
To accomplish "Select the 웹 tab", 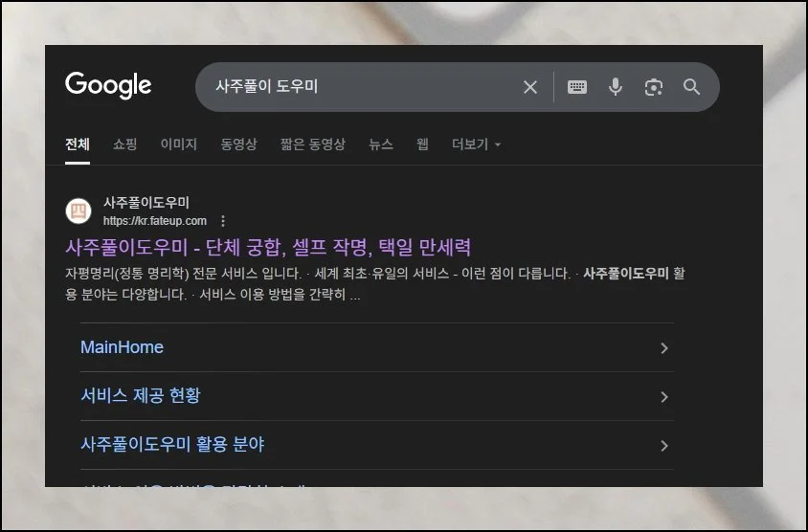I will pyautogui.click(x=422, y=144).
